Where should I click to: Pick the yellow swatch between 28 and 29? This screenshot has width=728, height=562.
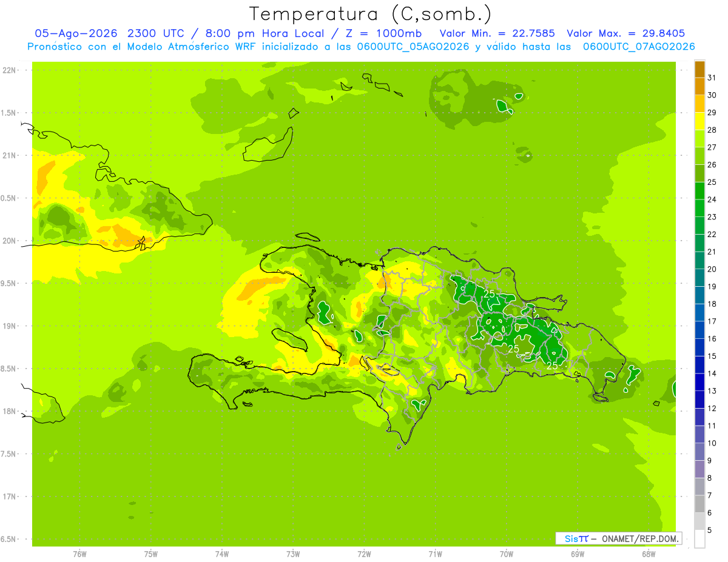(x=699, y=121)
